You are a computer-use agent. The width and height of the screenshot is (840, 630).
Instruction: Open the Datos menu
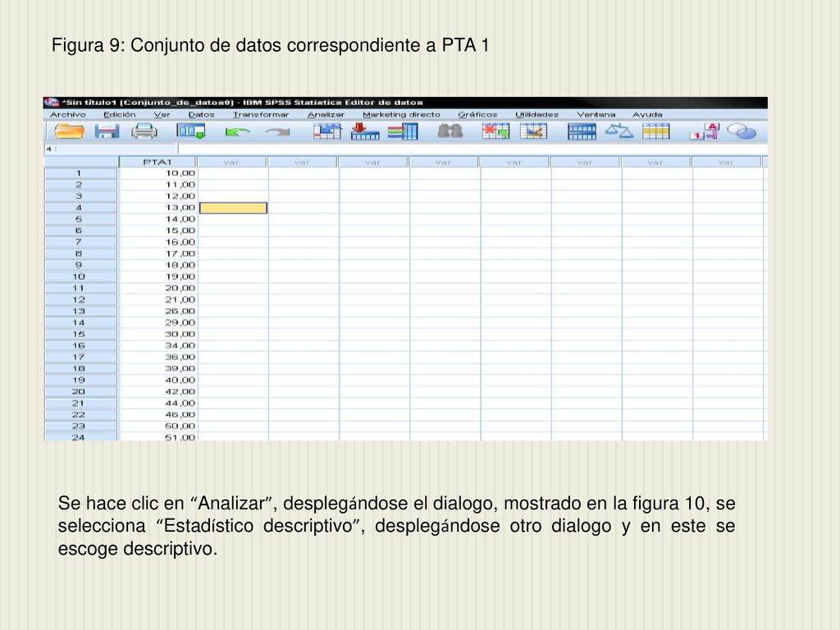202,115
